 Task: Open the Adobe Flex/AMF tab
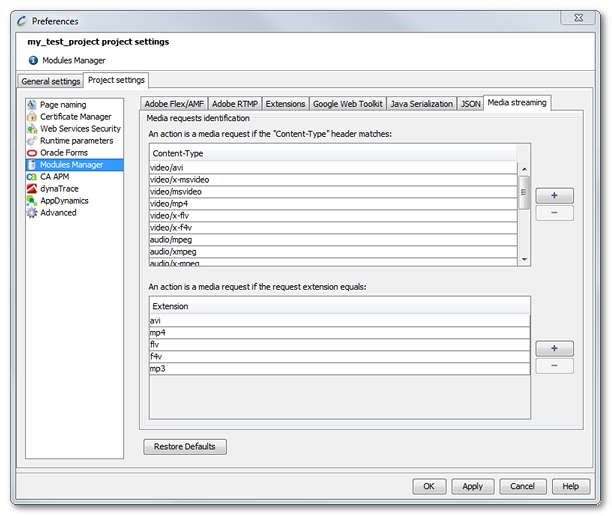173,104
